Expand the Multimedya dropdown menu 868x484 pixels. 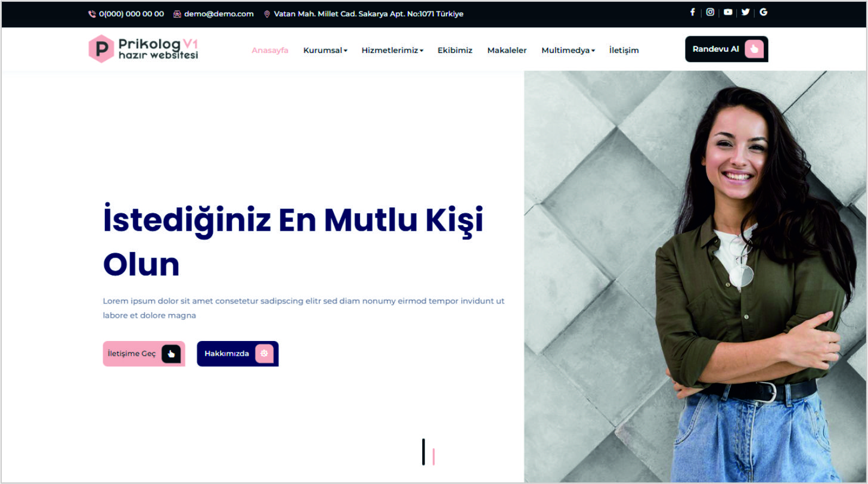point(568,51)
